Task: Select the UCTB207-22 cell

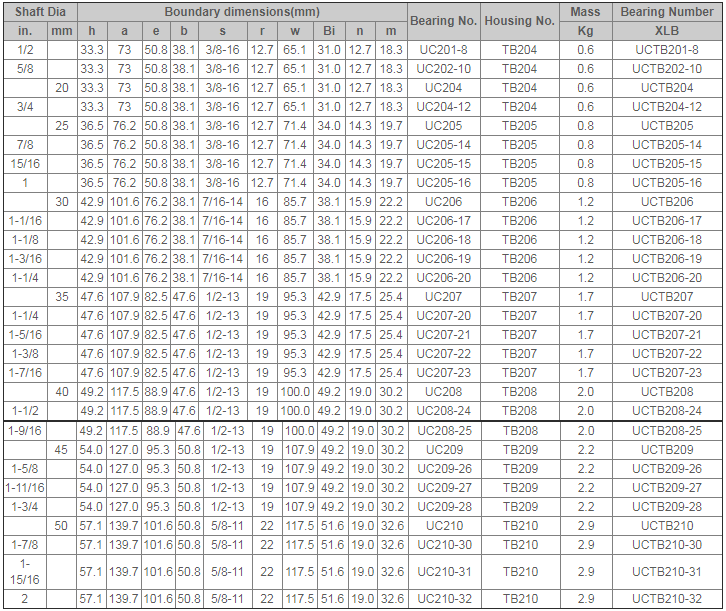Action: pos(667,354)
